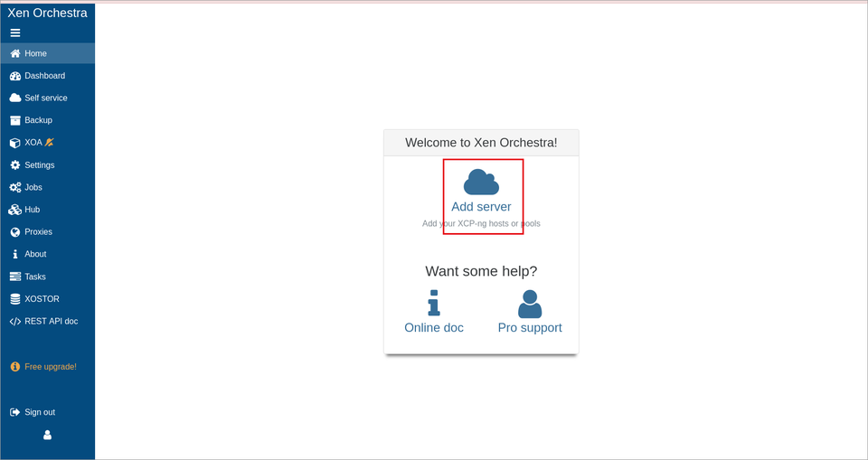Click 'Add your XCP-ng hosts or pools' text

click(x=481, y=223)
